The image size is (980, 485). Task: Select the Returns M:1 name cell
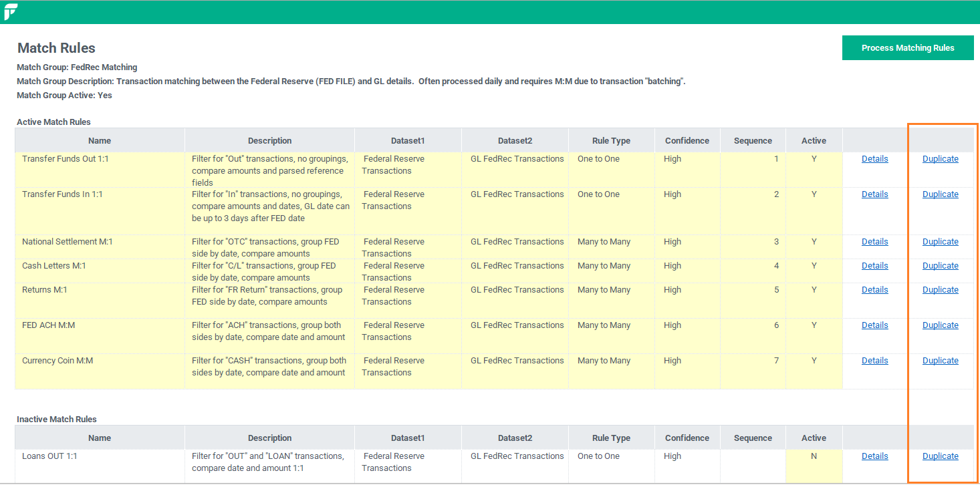[x=100, y=301]
